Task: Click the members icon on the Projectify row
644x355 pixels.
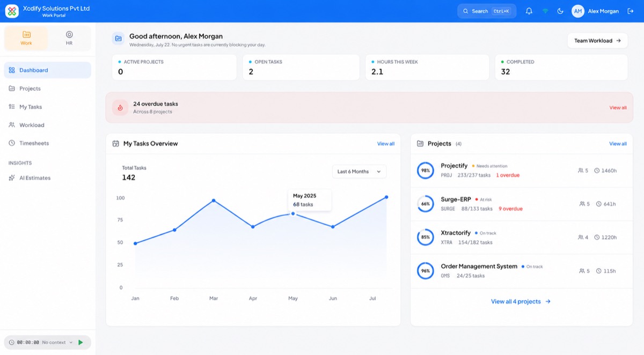Action: pyautogui.click(x=581, y=171)
